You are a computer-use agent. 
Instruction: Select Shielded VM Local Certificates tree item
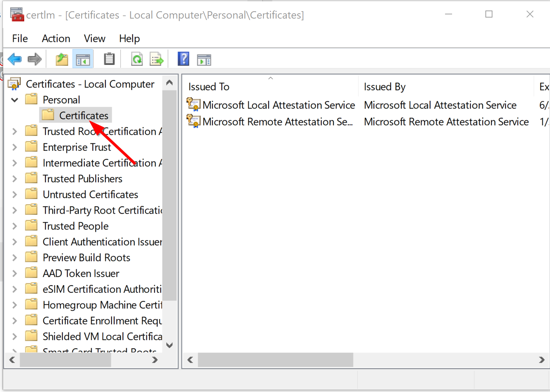(102, 336)
